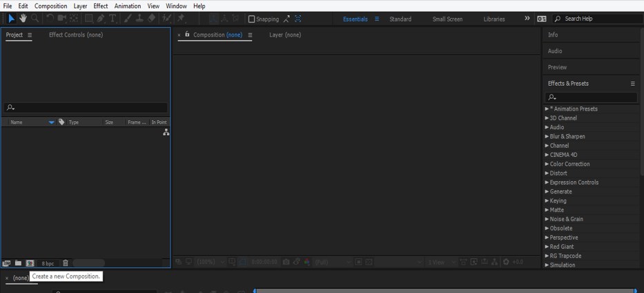Viewport: 644px width, 293px height.
Task: Click the Interpret Footage icon in Project panel
Action: coord(6,263)
